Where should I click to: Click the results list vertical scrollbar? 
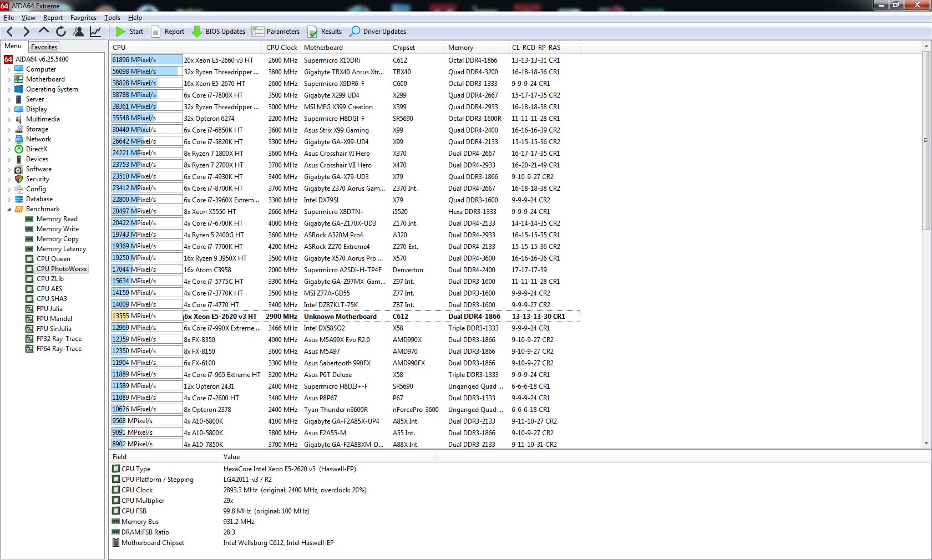coord(926,140)
